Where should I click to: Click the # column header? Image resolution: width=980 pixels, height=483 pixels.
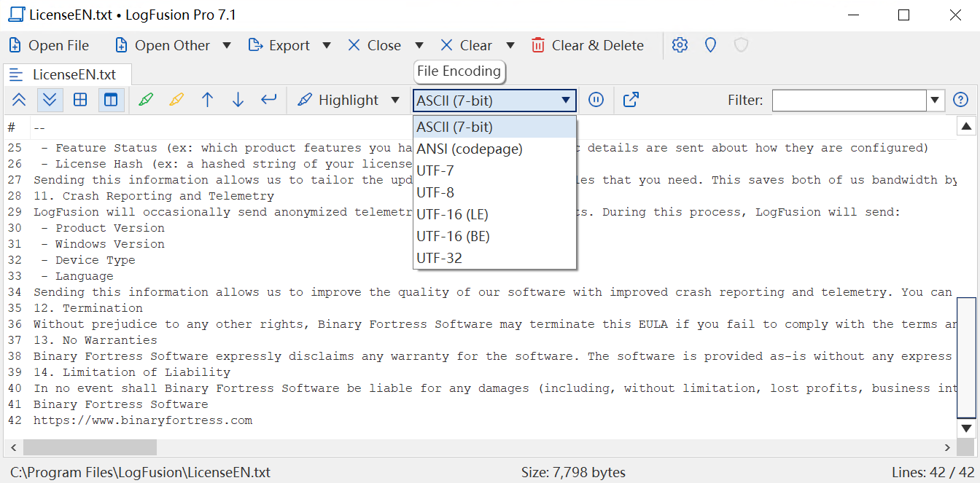(x=12, y=127)
